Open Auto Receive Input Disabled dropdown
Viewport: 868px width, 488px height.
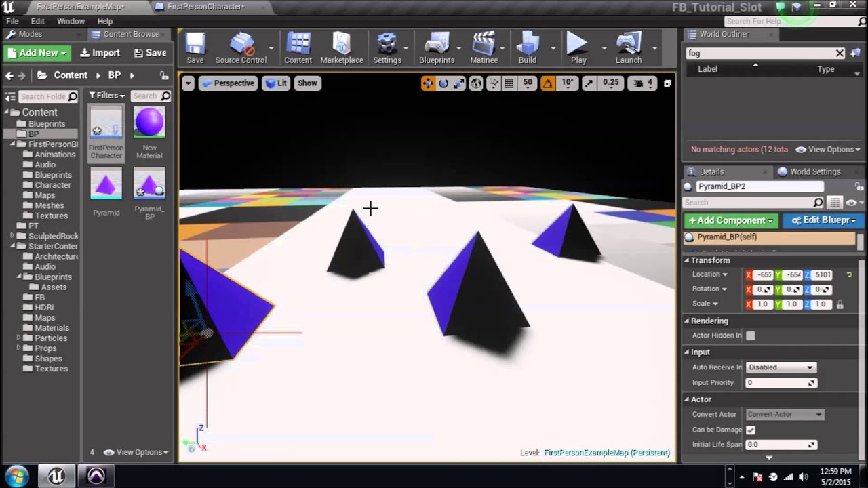[781, 367]
